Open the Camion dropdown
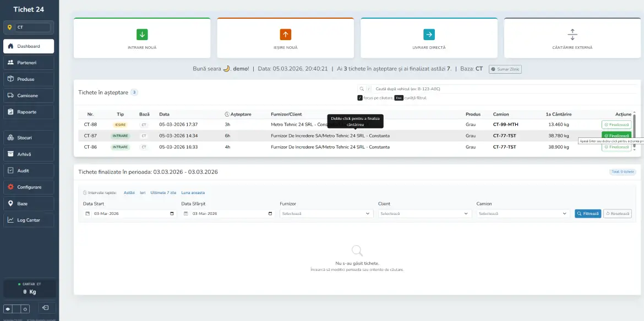644x321 pixels. coord(522,213)
